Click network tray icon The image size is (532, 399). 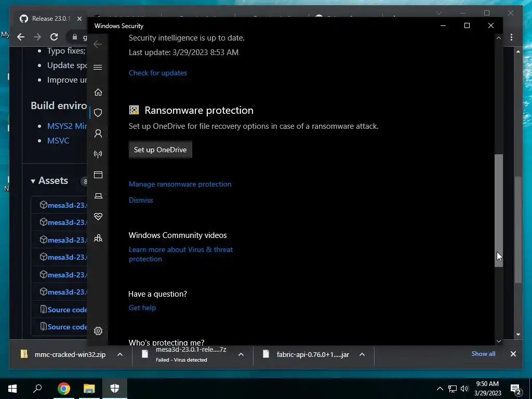point(453,389)
